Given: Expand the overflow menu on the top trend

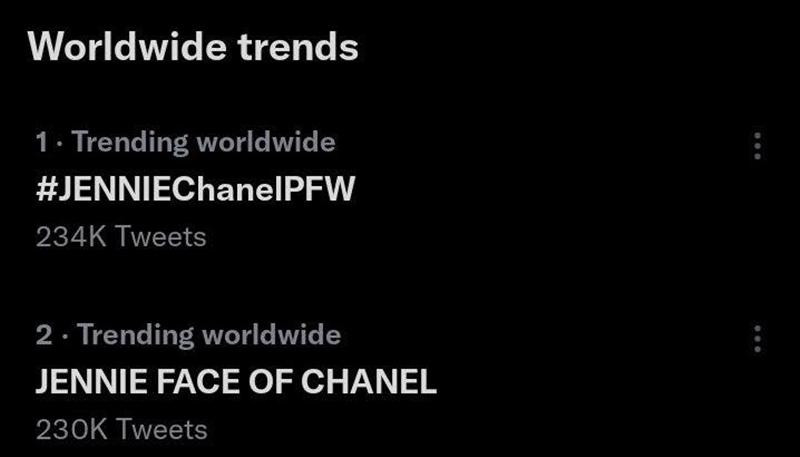Looking at the screenshot, I should pyautogui.click(x=757, y=146).
